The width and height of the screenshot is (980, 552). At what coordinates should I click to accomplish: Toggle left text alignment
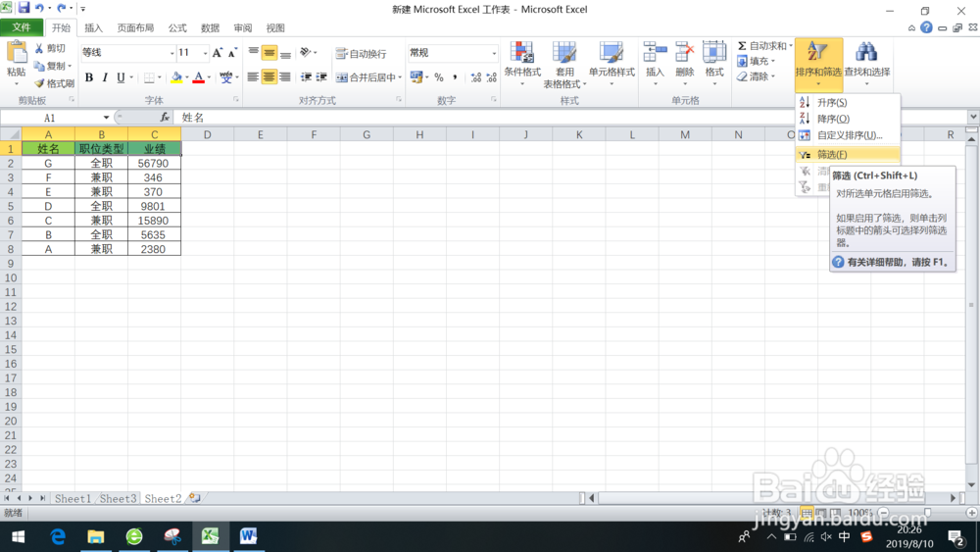253,77
